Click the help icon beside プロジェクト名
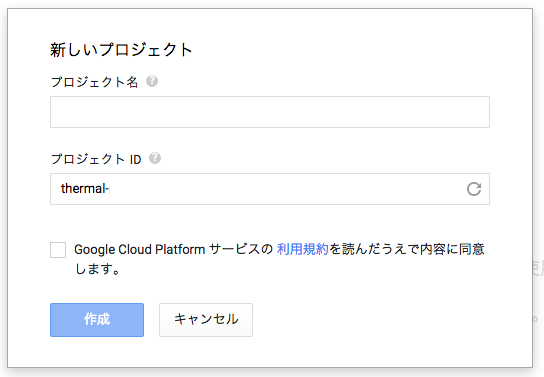Screen dimensions: 544x377 (152, 81)
